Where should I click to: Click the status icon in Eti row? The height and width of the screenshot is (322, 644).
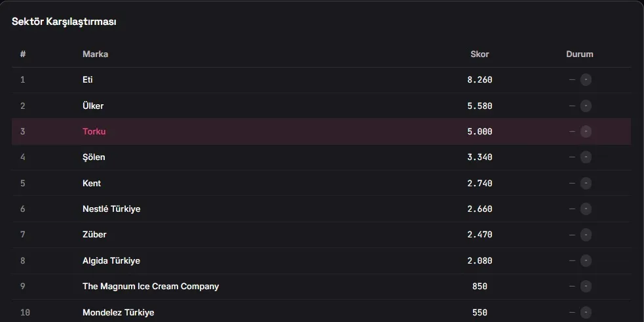coord(586,80)
